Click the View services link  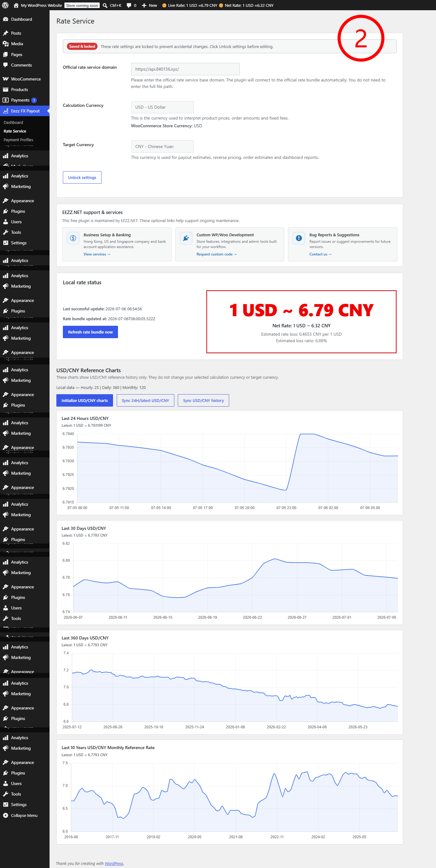(x=97, y=255)
